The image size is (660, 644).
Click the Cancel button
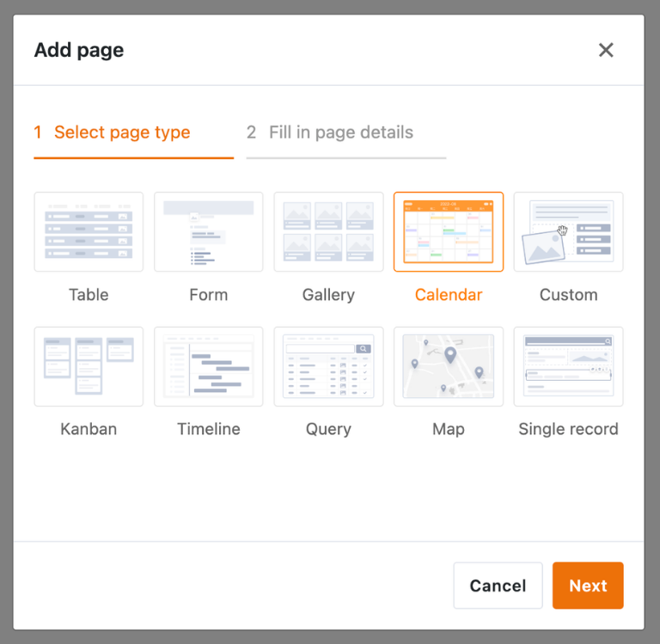pos(498,585)
